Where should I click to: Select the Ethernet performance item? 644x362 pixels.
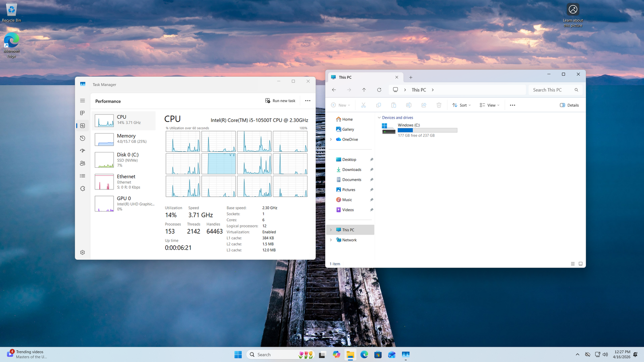tap(124, 182)
